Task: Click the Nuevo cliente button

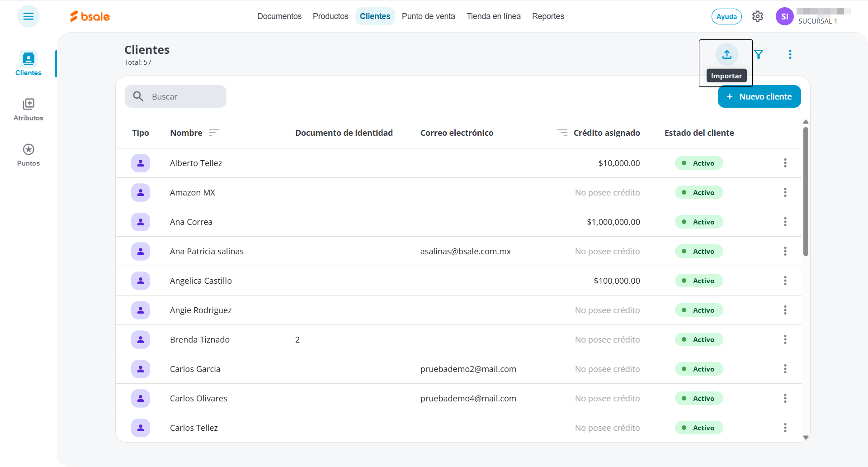Action: click(759, 96)
